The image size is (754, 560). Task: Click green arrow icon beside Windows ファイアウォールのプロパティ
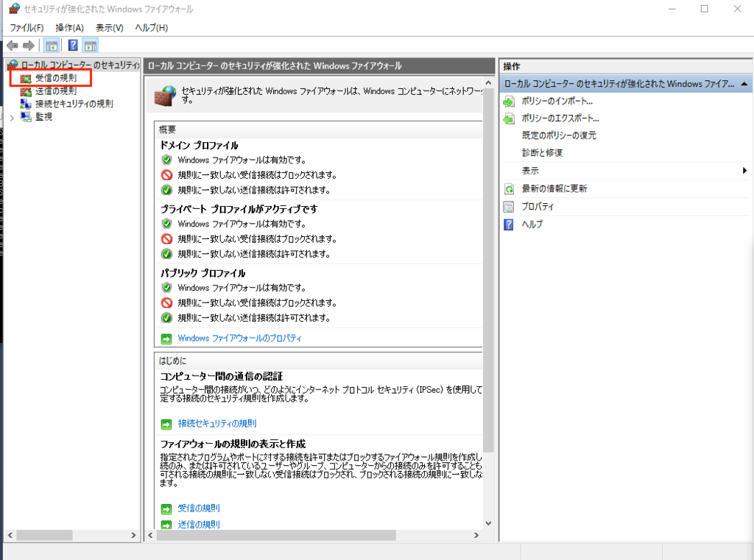coord(166,339)
